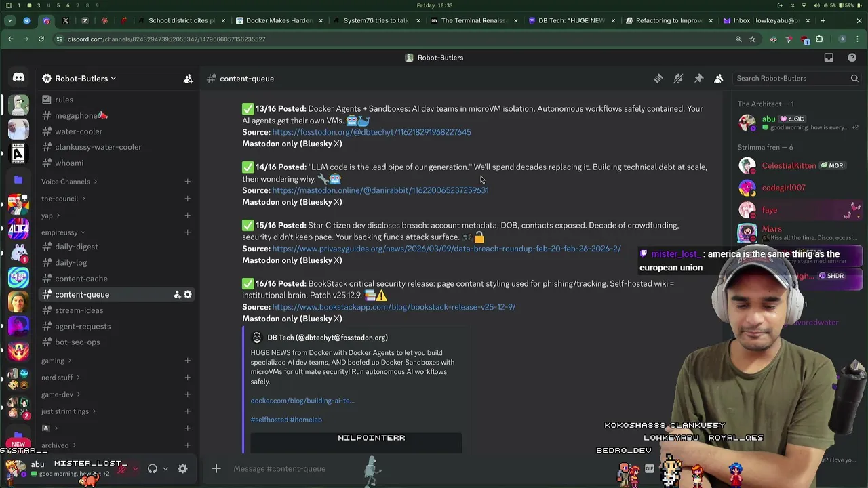
Task: Switch to The Terminal Renaissance browser tab
Action: [x=473, y=20]
